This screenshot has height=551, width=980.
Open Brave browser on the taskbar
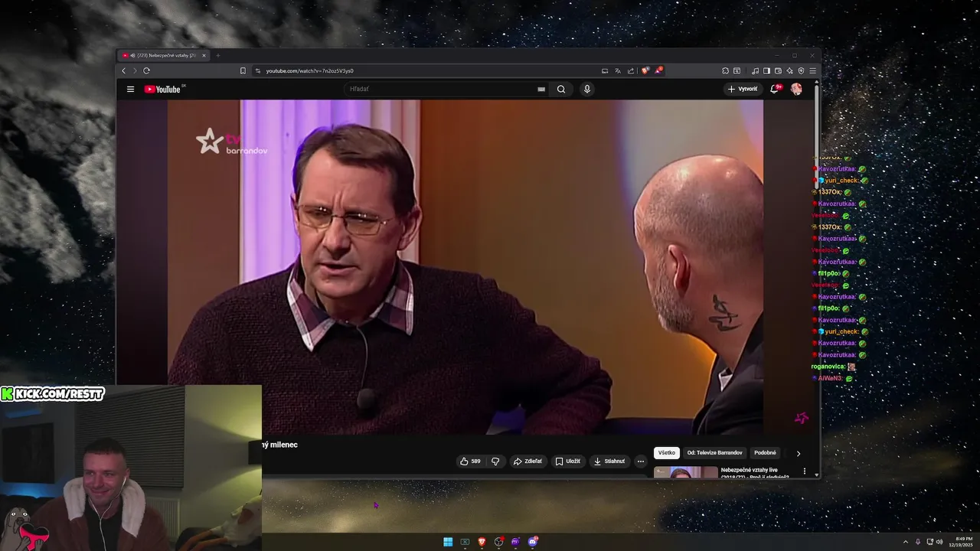[x=482, y=542]
